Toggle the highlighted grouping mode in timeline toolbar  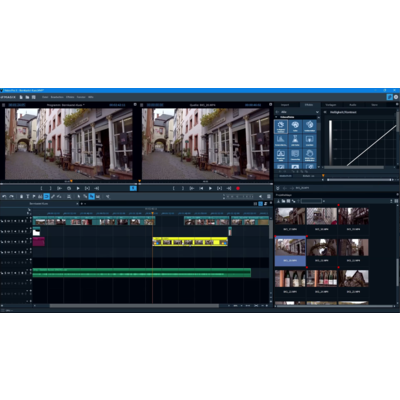point(47,197)
